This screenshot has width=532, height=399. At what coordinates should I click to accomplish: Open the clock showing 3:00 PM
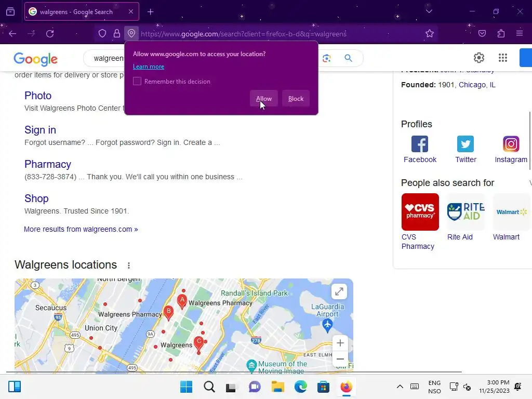tap(495, 387)
